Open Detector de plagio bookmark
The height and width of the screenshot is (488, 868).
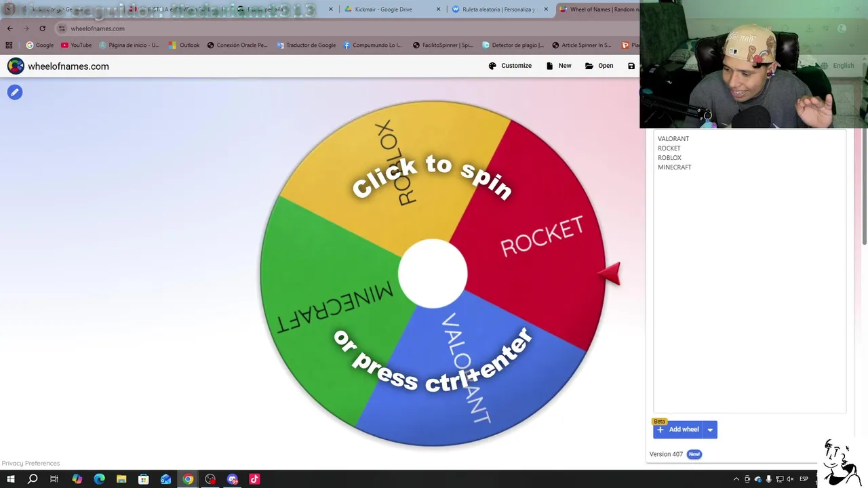(513, 45)
